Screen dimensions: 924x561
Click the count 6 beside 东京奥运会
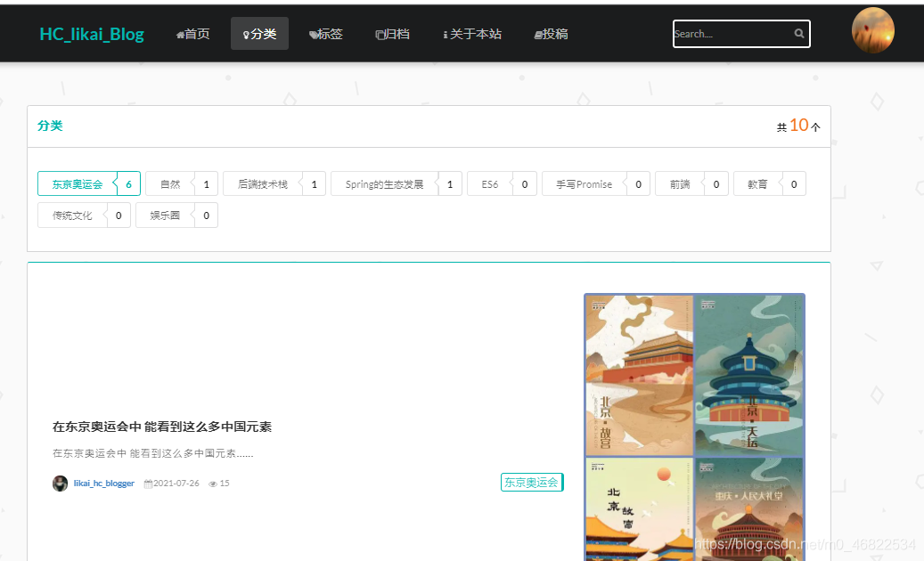coord(128,183)
